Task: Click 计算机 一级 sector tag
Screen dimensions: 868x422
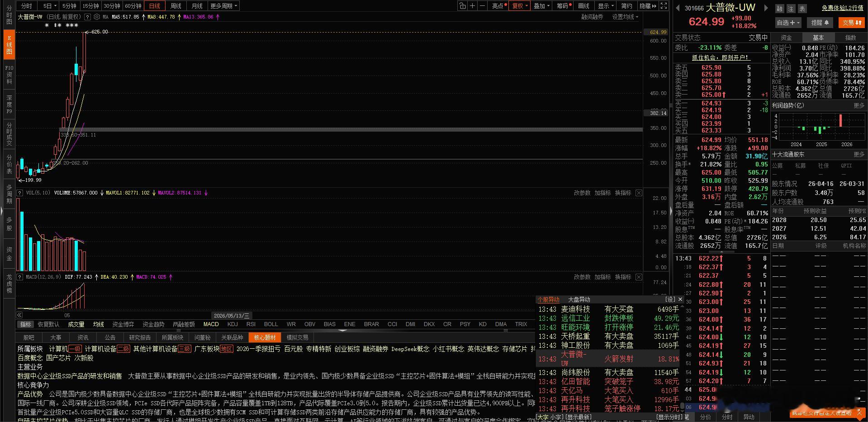Action: tap(65, 349)
